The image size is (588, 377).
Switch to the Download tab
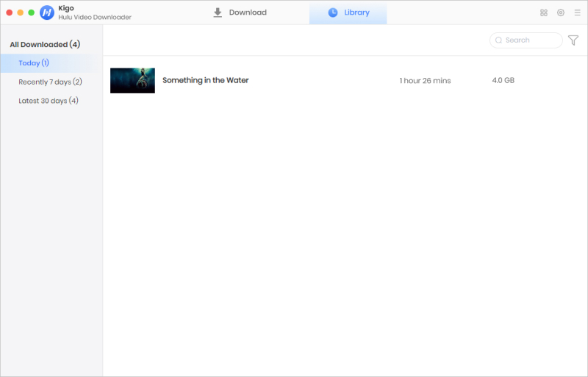[240, 12]
